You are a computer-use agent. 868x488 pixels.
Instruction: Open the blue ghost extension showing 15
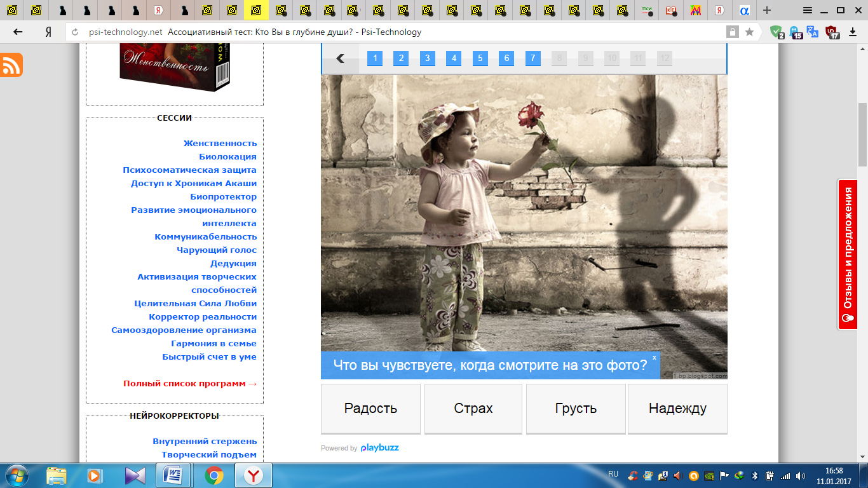pos(795,32)
